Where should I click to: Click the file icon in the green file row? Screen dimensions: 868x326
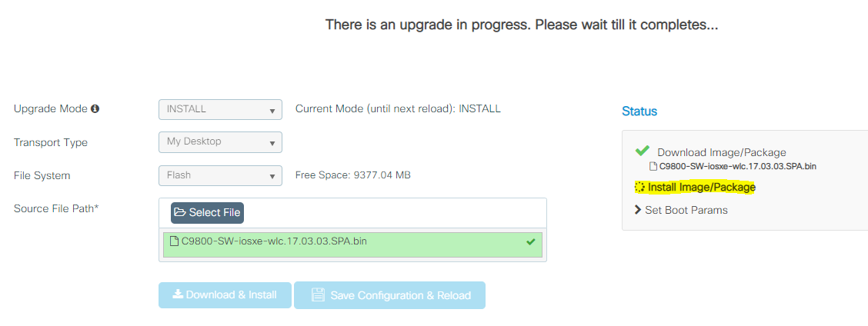click(174, 241)
